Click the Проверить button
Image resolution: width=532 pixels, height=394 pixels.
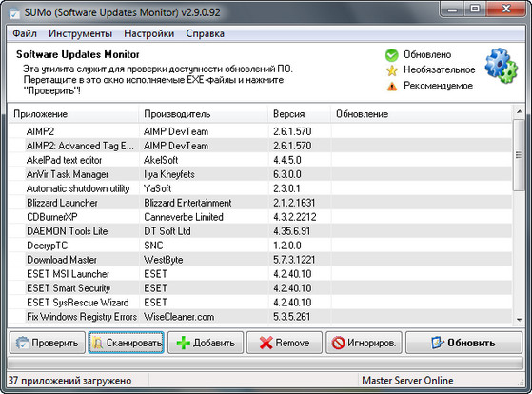[48, 344]
